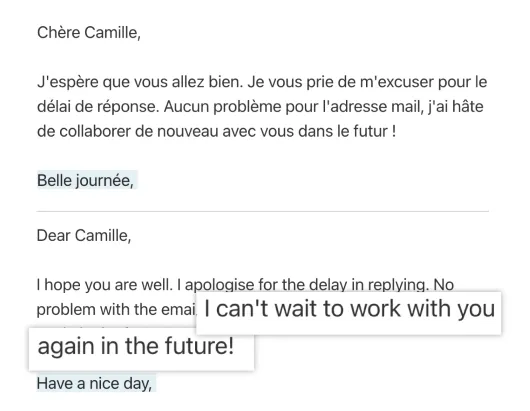This screenshot has height=411, width=530.
Task: Click the word 'Camille' in the French greeting
Action: [111, 33]
